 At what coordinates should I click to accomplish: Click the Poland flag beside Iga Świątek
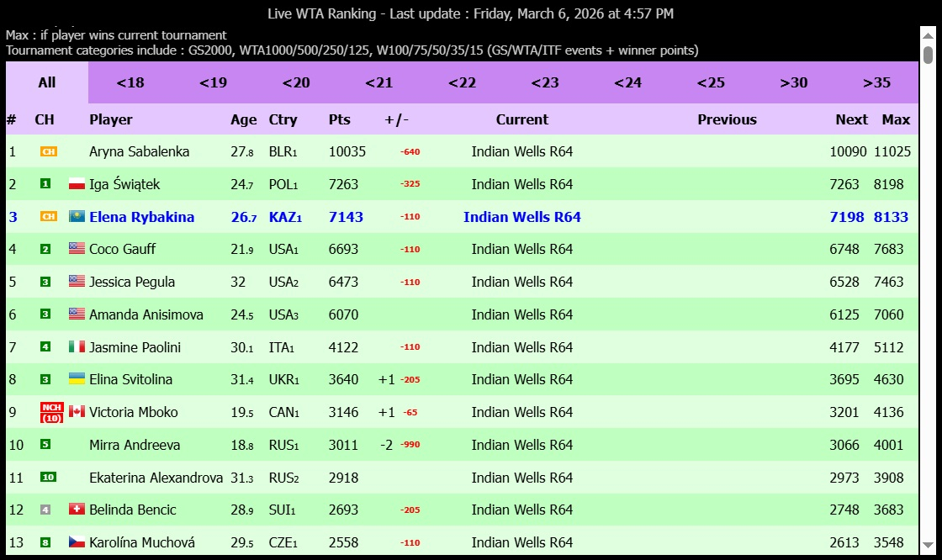pos(77,184)
